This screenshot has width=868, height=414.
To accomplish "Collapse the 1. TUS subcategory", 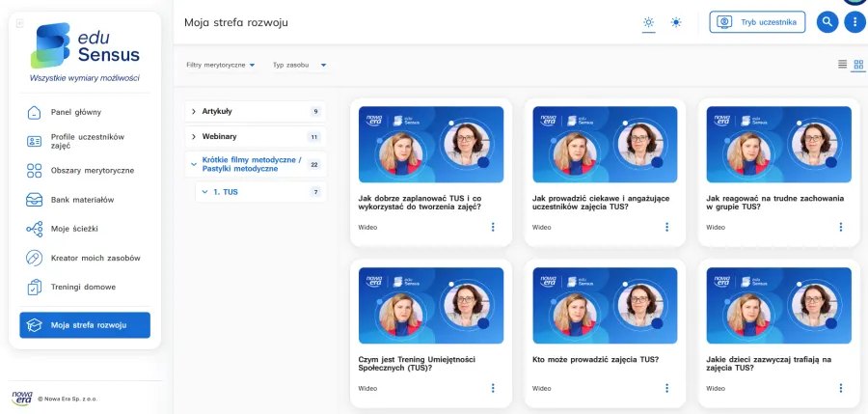I will pyautogui.click(x=260, y=192).
